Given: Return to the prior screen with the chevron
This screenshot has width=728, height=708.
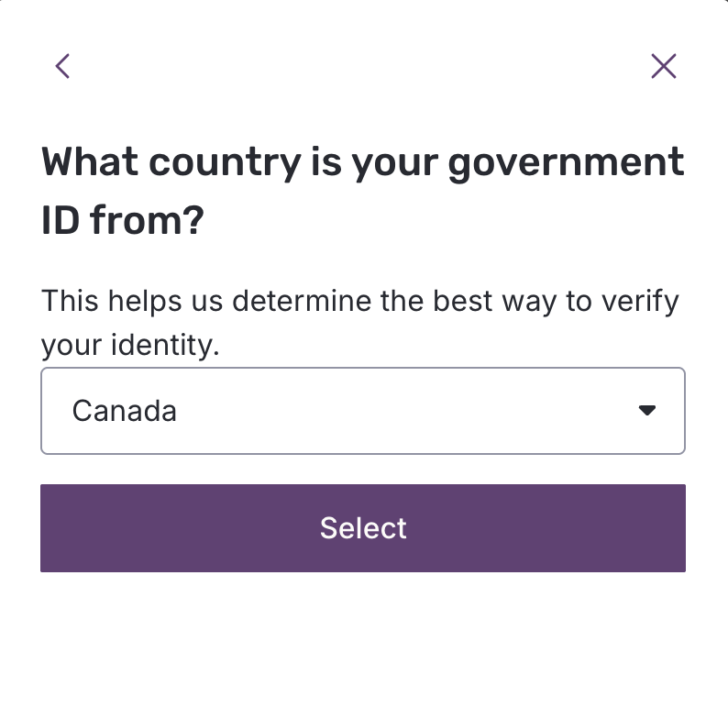Looking at the screenshot, I should 62,66.
